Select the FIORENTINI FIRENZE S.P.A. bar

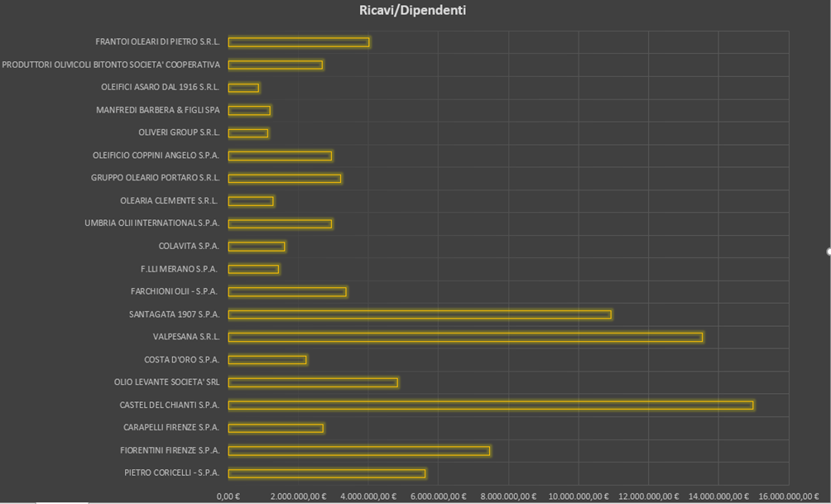tap(358, 450)
